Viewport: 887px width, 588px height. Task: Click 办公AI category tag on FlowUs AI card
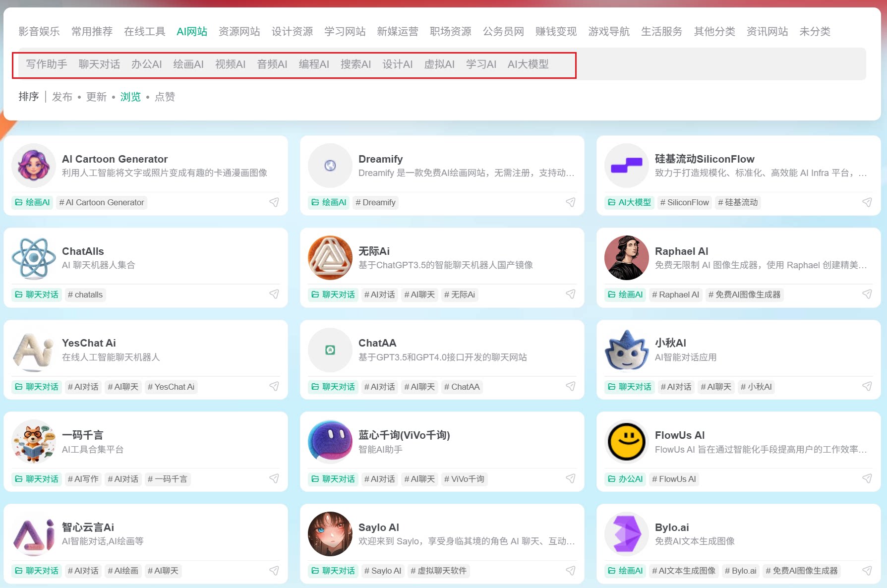pyautogui.click(x=625, y=479)
